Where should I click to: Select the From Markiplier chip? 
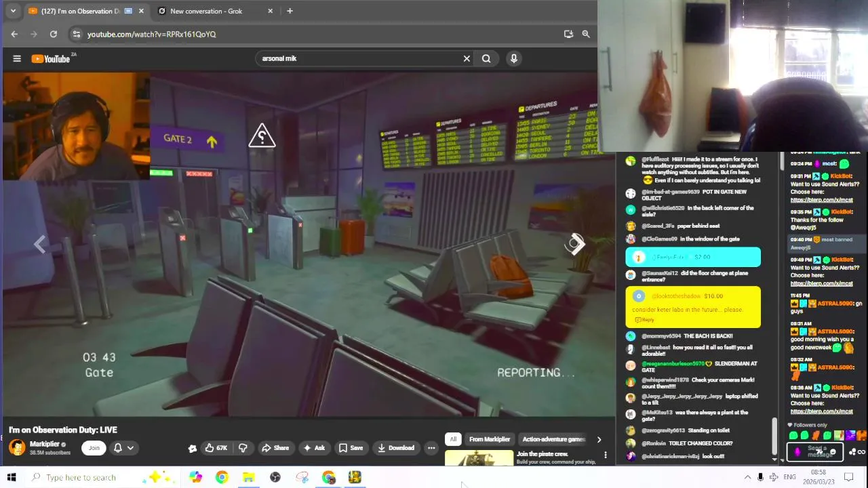click(x=490, y=439)
